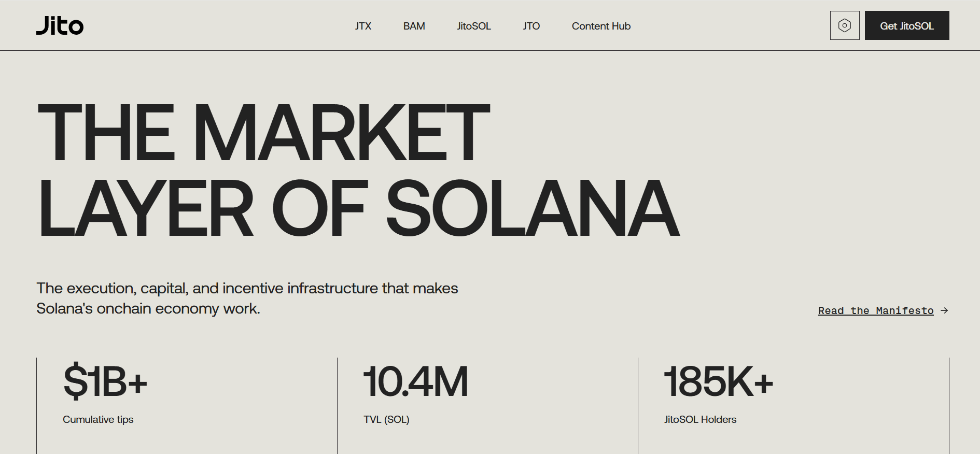
Task: Click the Cumulative tips label
Action: point(98,419)
